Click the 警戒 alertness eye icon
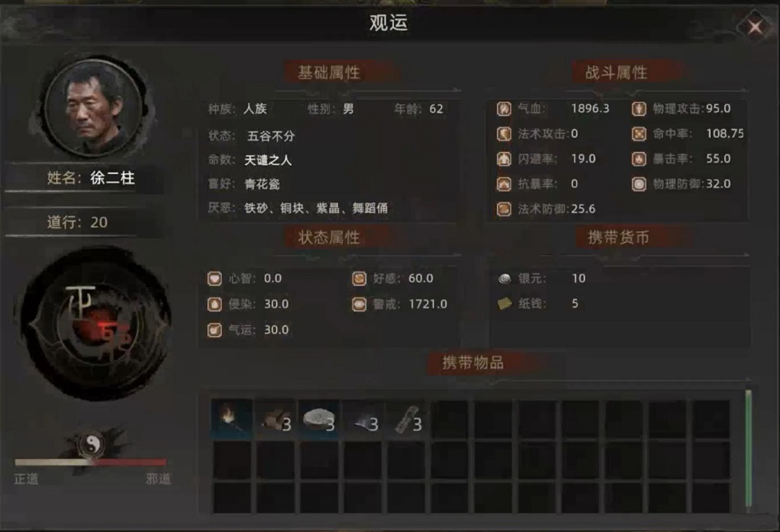Image resolution: width=780 pixels, height=532 pixels. point(359,305)
